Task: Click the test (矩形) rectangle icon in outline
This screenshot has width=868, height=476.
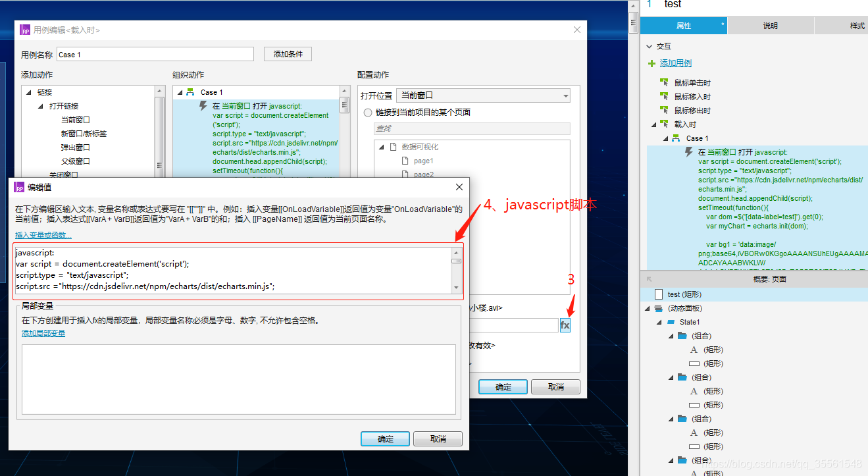Action: [659, 295]
